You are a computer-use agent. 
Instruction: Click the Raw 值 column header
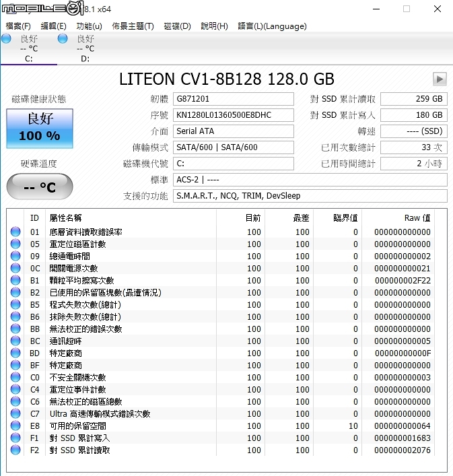point(398,218)
